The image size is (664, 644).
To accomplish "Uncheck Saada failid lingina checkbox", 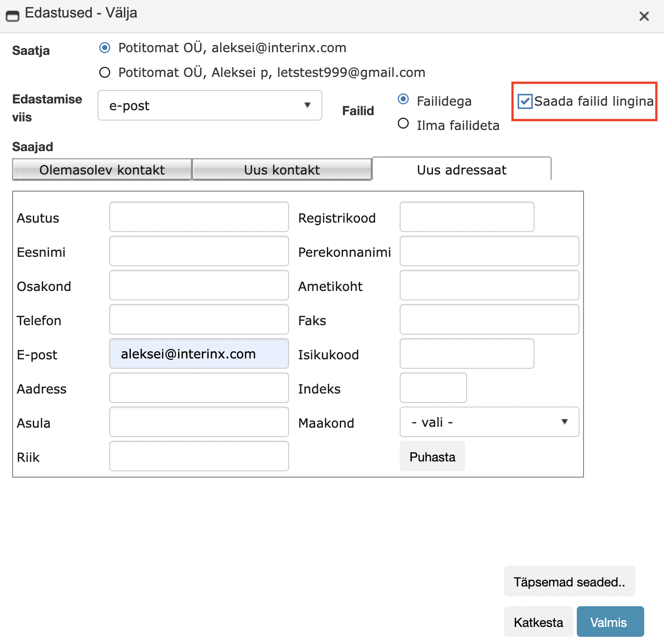I will pyautogui.click(x=525, y=102).
